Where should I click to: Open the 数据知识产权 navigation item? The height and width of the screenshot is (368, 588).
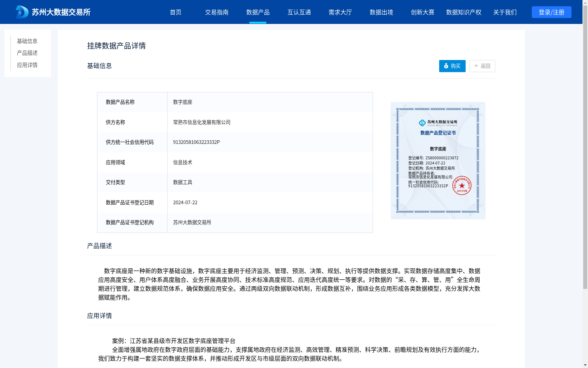tap(464, 12)
